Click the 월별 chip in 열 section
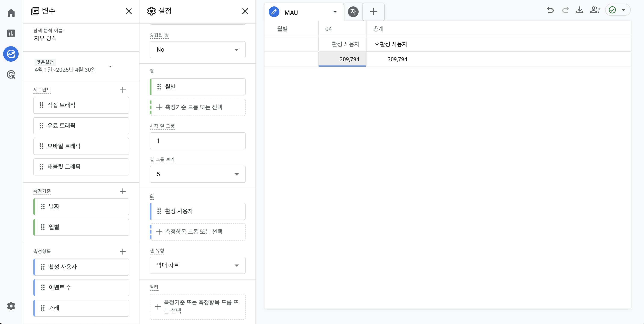 click(197, 87)
